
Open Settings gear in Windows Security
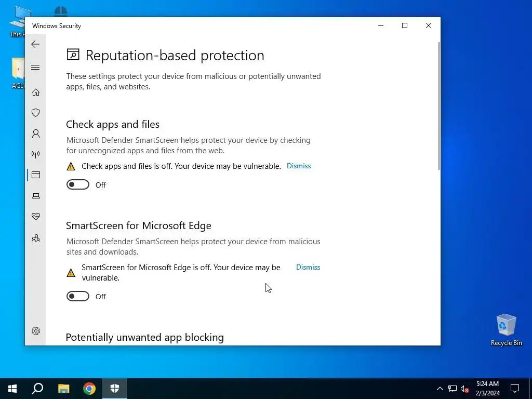point(36,331)
